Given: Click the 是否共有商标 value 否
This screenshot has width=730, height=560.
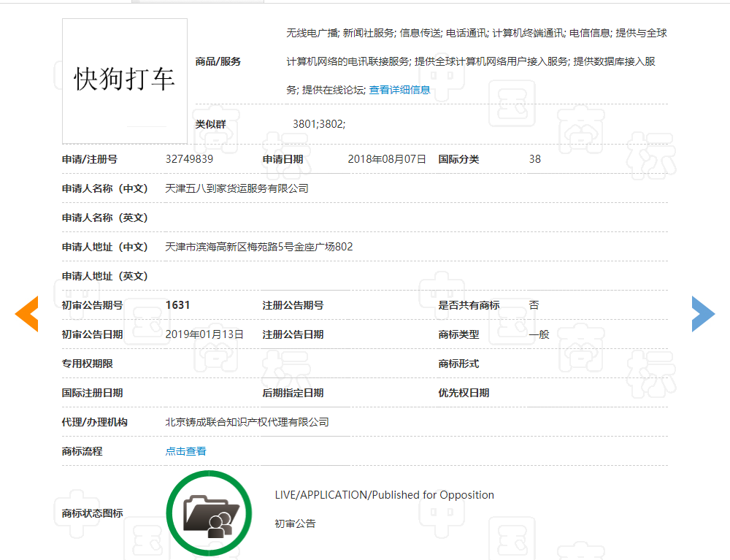Looking at the screenshot, I should pos(534,304).
